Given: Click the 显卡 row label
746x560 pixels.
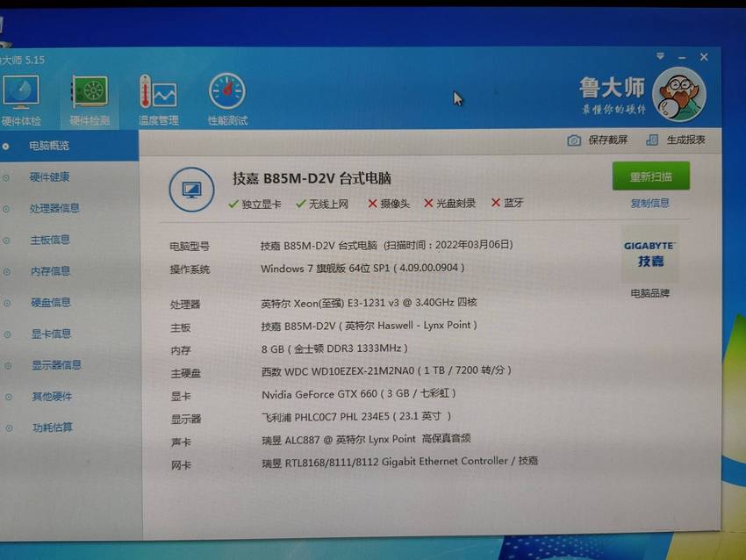Looking at the screenshot, I should coord(181,397).
